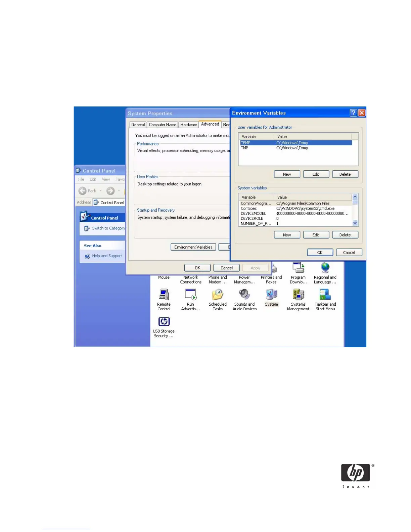Click the help question-mark button in Environment Variables
The width and height of the screenshot is (411, 532).
(353, 113)
